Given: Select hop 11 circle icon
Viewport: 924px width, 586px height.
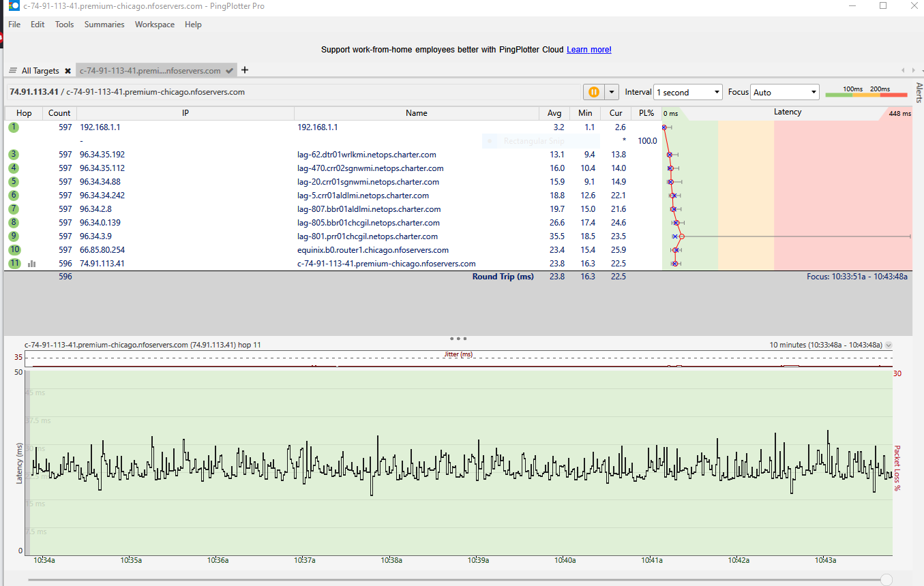Looking at the screenshot, I should pos(14,264).
